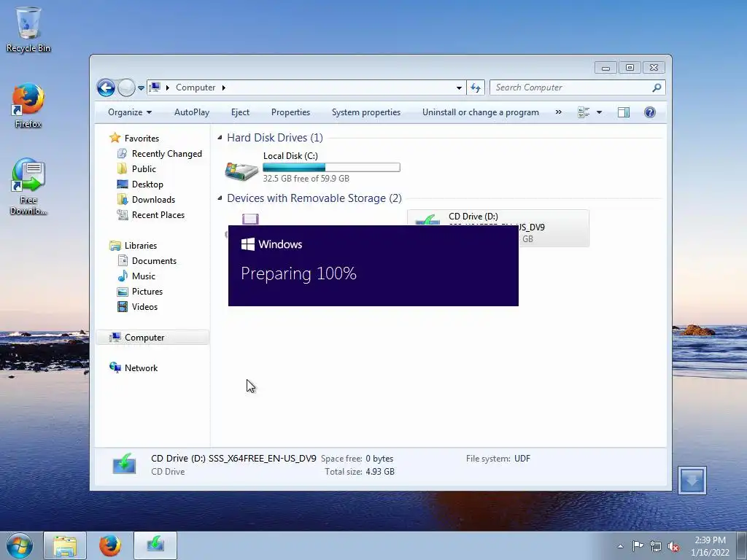Click Show desktop strip at taskbar end
This screenshot has height=560, width=747.
coord(742,545)
